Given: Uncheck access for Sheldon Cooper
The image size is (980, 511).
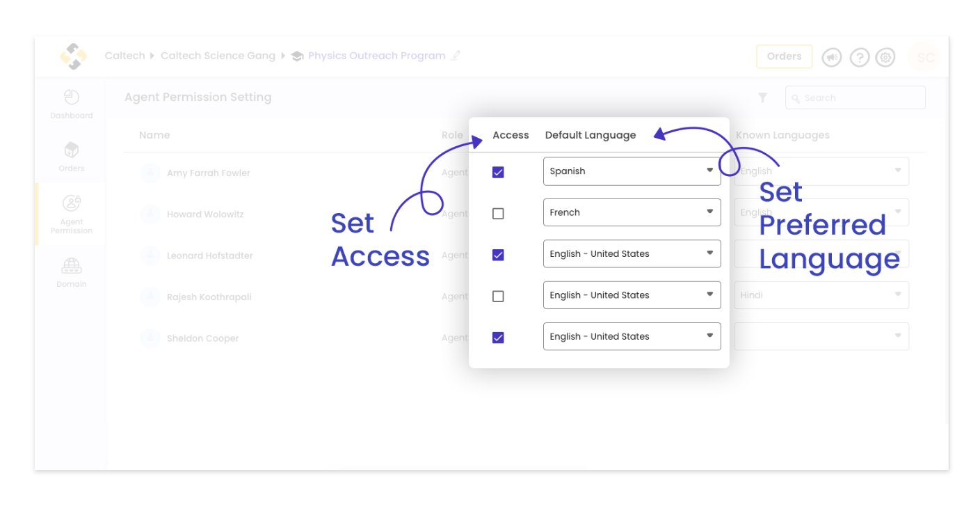Looking at the screenshot, I should pos(498,338).
